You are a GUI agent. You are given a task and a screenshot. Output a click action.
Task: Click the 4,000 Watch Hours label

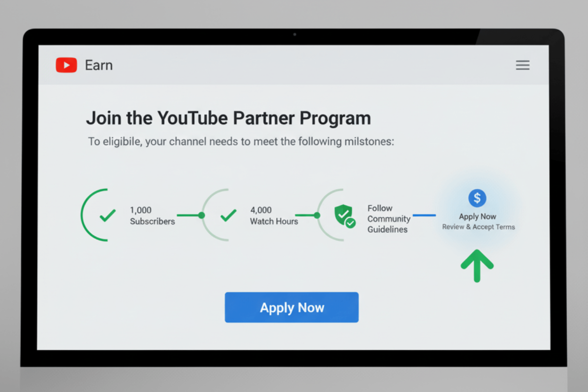(x=274, y=216)
